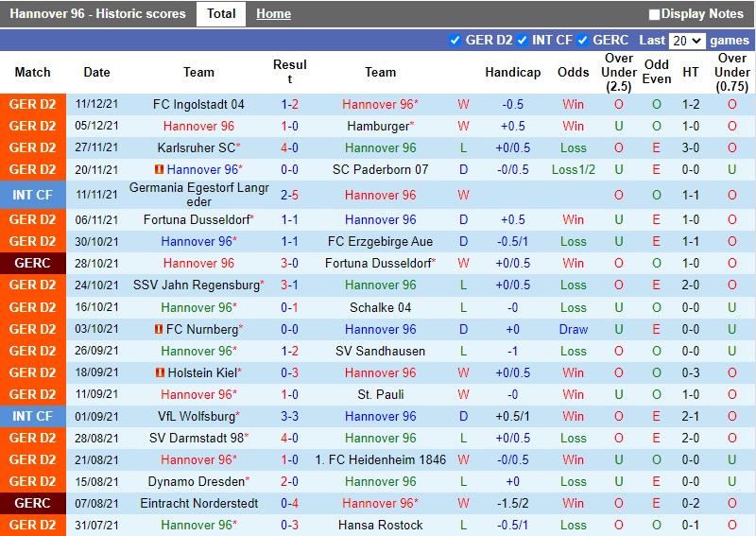The image size is (756, 536).
Task: Click the Match column header
Action: pos(32,72)
